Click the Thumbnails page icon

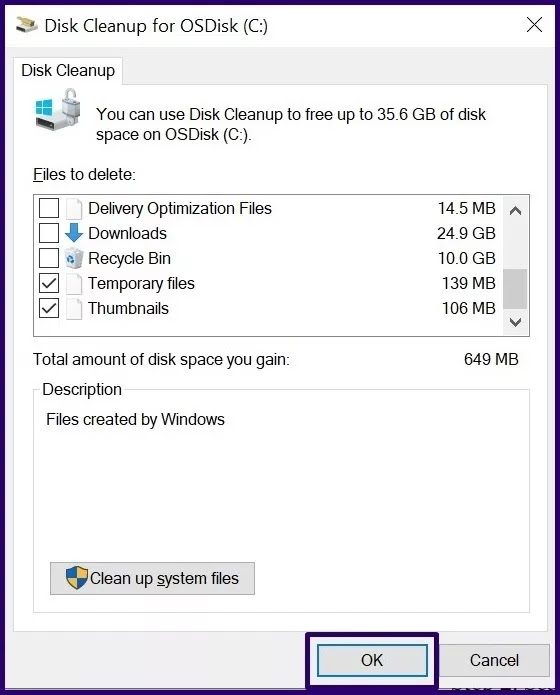pyautogui.click(x=74, y=308)
